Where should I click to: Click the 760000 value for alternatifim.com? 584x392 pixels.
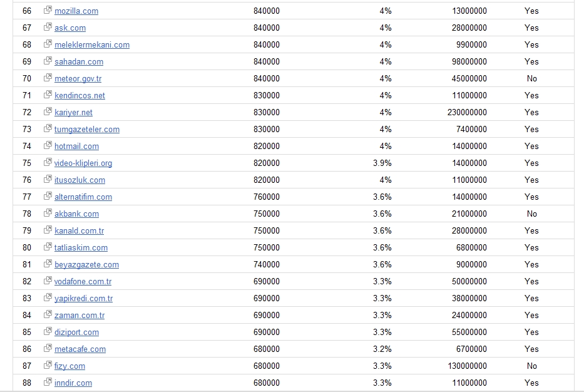point(267,197)
